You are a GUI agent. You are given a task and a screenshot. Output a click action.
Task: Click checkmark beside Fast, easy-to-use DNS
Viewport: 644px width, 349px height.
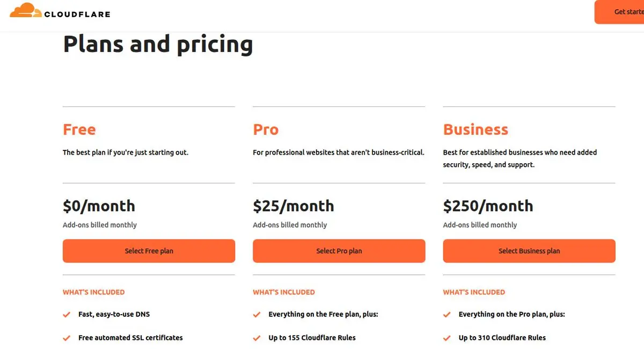coord(67,315)
